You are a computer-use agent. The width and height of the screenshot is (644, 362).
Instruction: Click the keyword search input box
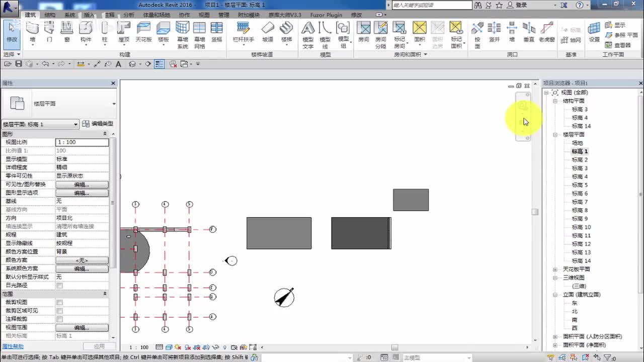click(x=432, y=5)
